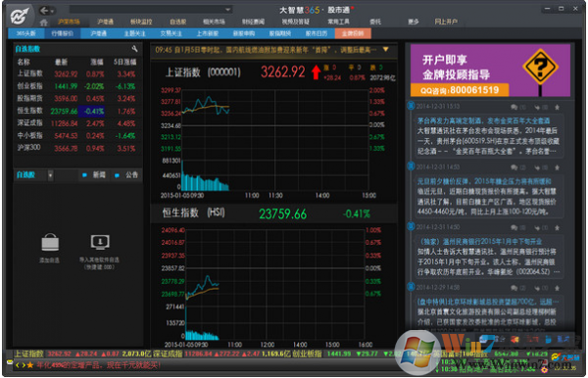Click the import watchlist monitor icon
Screen dimensions: 588x378
coord(100,243)
